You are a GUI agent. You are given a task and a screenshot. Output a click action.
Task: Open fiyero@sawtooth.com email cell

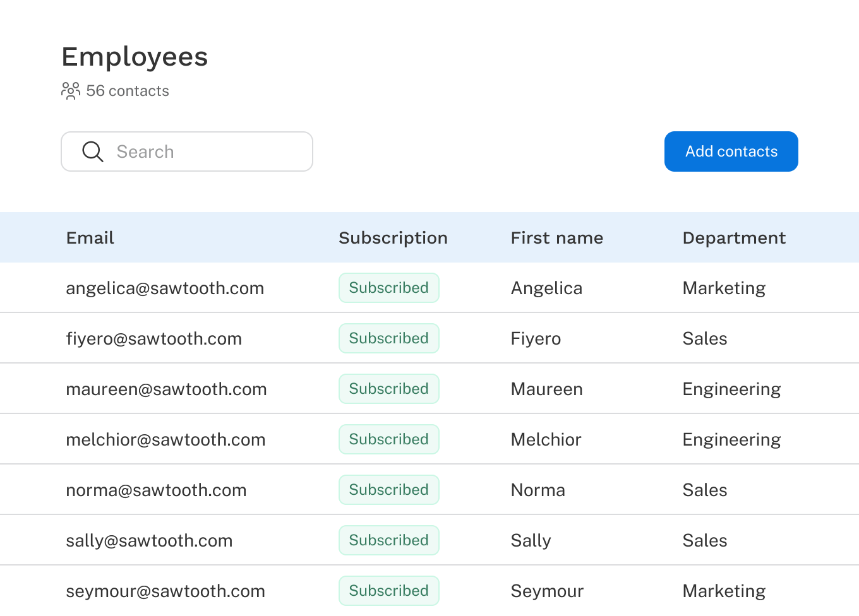point(154,339)
